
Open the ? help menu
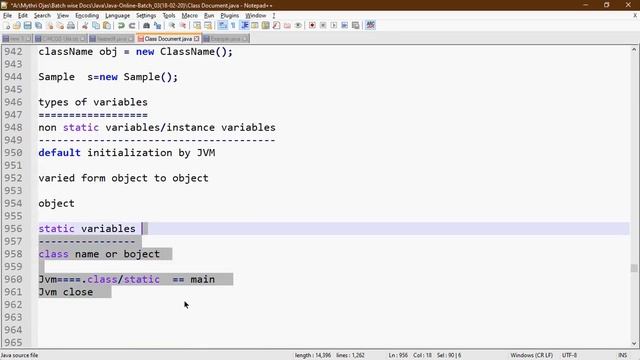(x=274, y=16)
